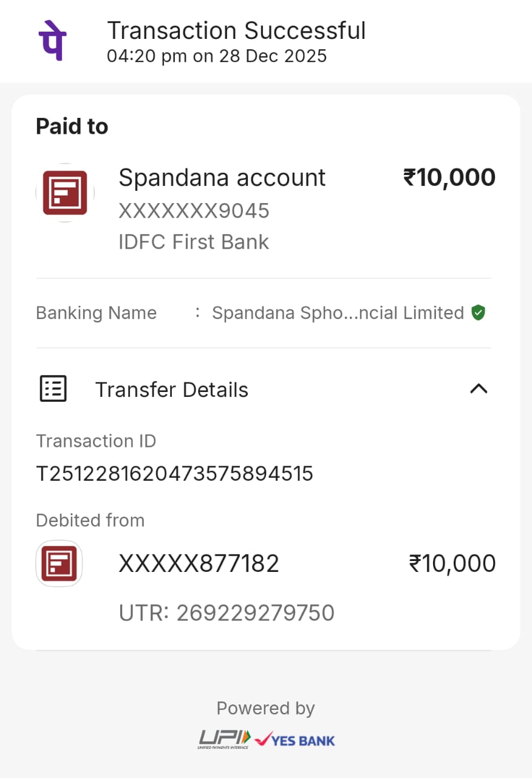Select the Transaction ID number
The width and height of the screenshot is (532, 778).
click(174, 473)
